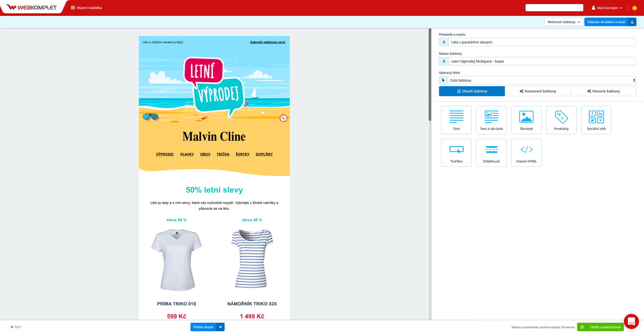
Task: Insert an Oddělovač divider block
Action: pyautogui.click(x=491, y=153)
